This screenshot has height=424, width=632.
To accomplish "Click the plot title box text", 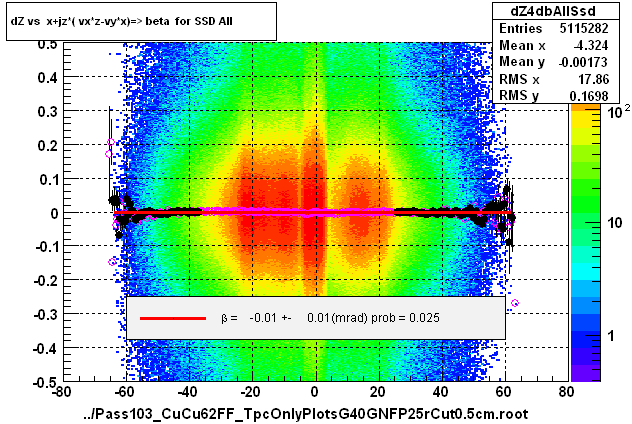I will 121,21.
